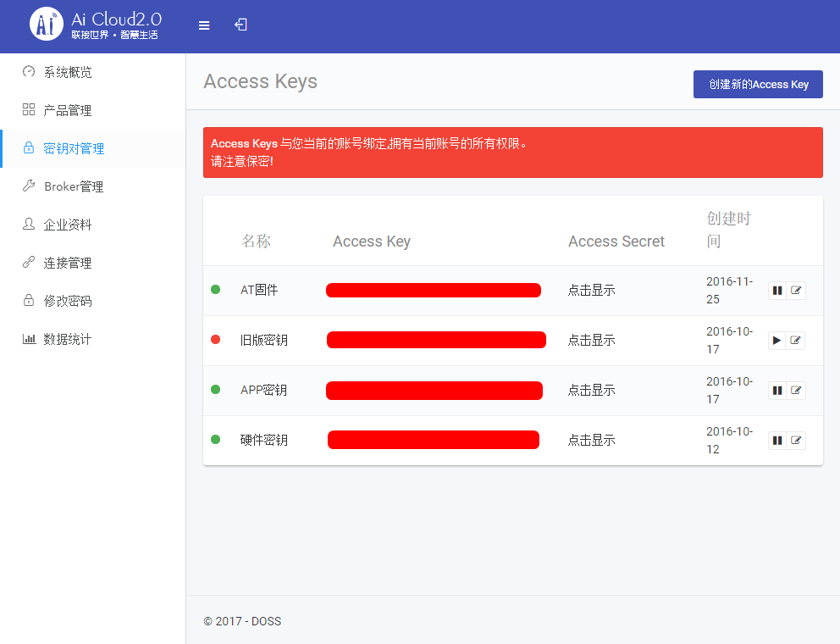Edit the 旧版密钥 key
Viewport: 840px width, 644px height.
[x=795, y=341]
